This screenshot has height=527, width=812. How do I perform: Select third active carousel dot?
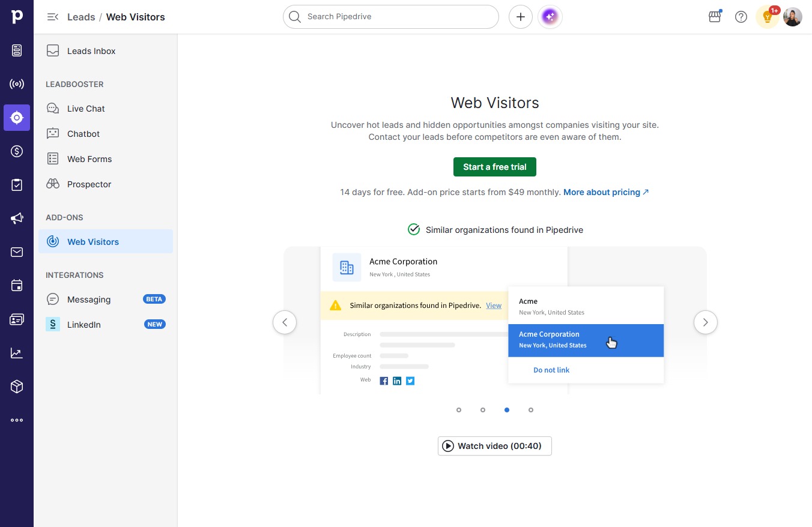pos(507,410)
